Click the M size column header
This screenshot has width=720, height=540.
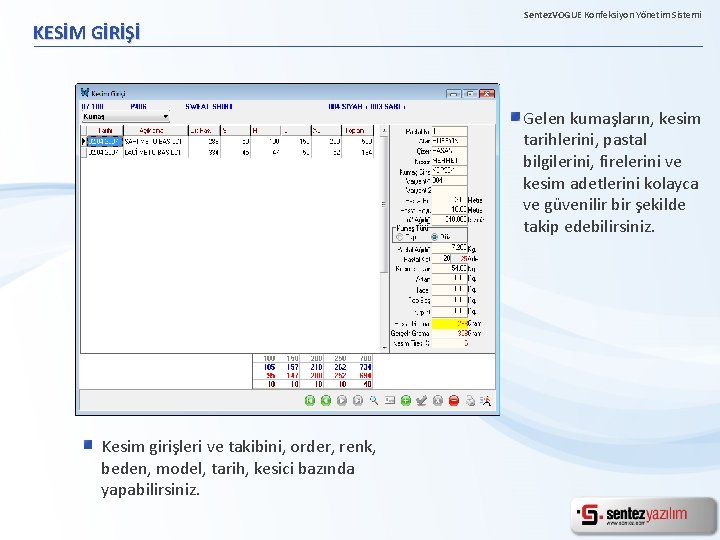tap(265, 130)
